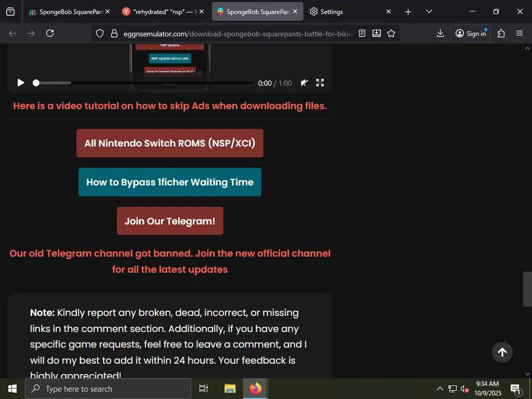This screenshot has height=399, width=532.
Task: Switch to the Settings tab
Action: tap(350, 11)
